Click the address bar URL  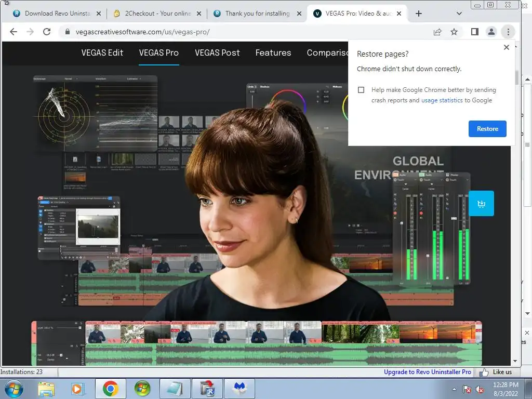pos(142,32)
